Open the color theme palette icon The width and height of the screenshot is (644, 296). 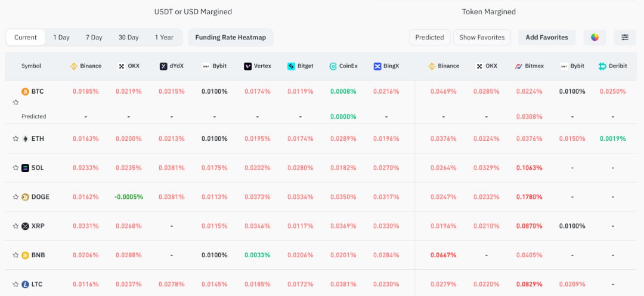[x=595, y=38]
